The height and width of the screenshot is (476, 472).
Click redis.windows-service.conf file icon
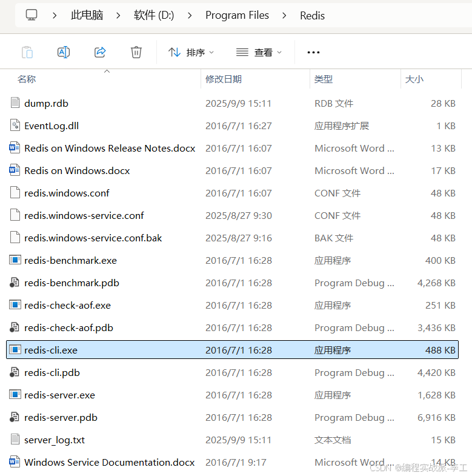[x=15, y=215]
